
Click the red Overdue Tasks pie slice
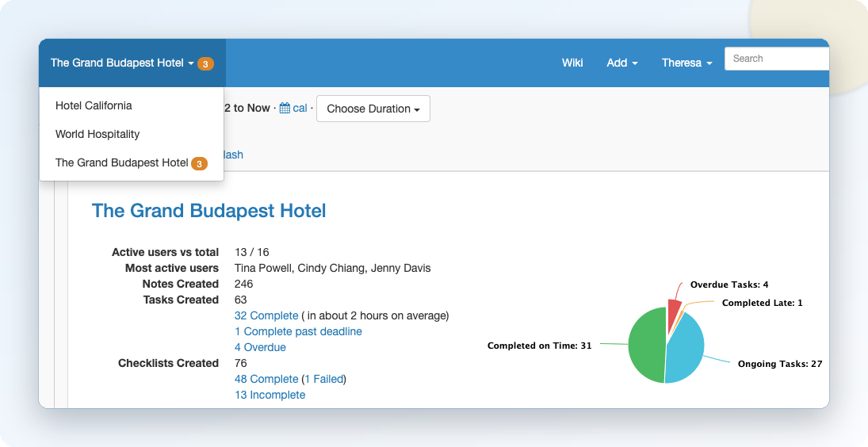[x=674, y=315]
